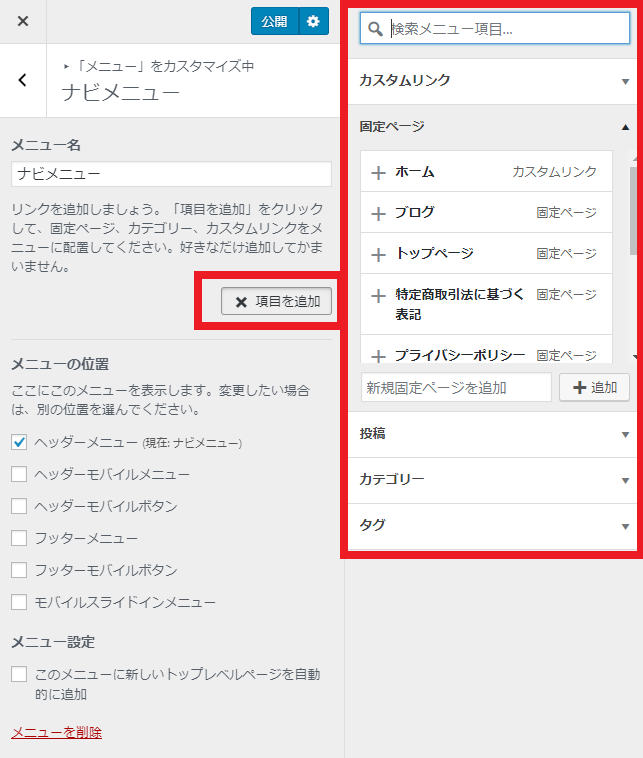Screen dimensions: 643x758
Task: Click the plus icon beside ブログ
Action: [378, 213]
